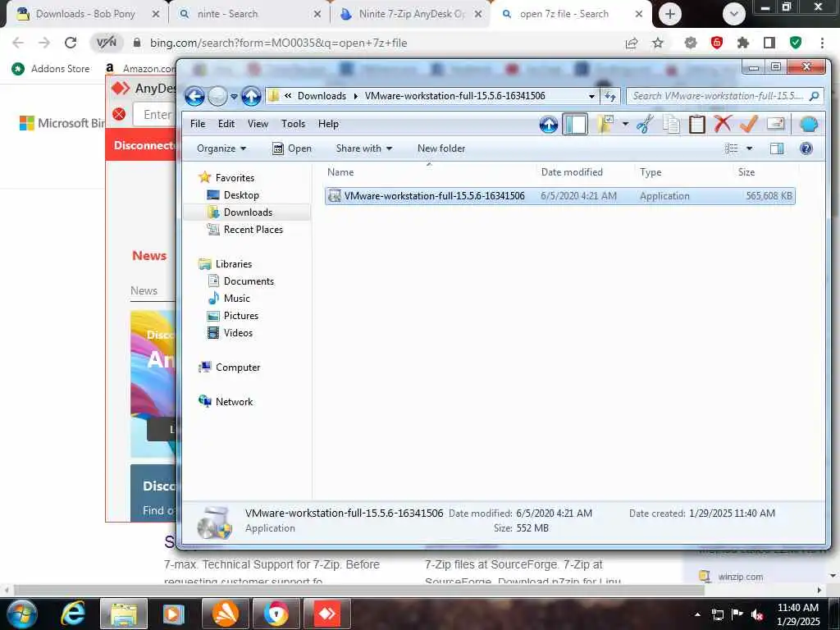This screenshot has width=840, height=630.
Task: Click the address bar refresh button
Action: click(610, 97)
